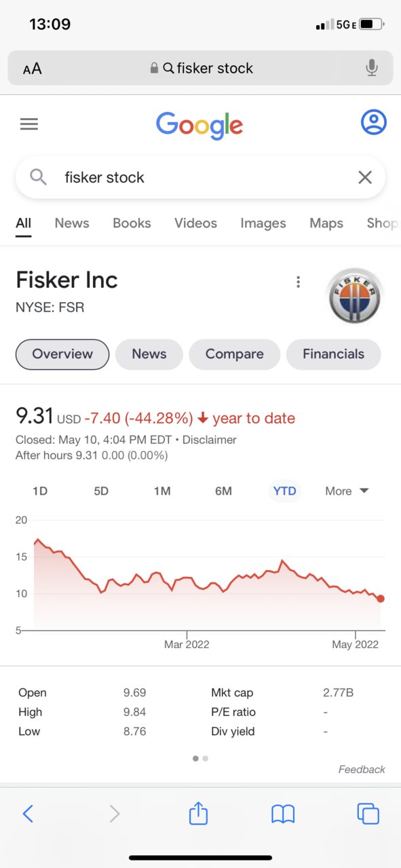401x868 pixels.
Task: Clear the search query with X
Action: tap(365, 177)
